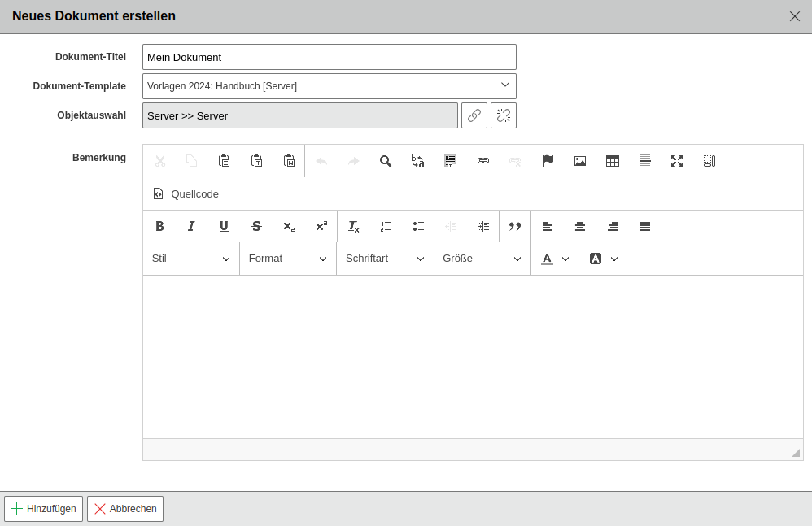Click the Hinzufügen button
812x526 pixels.
[43, 509]
